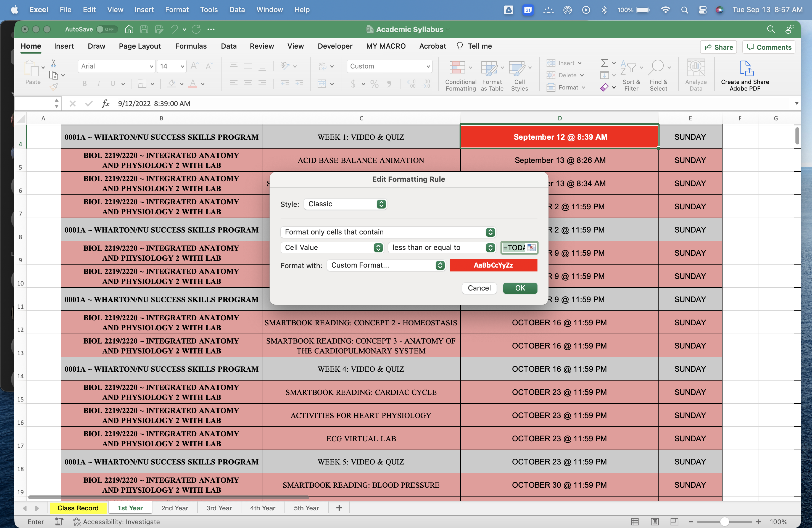Click the red AaBbCcYyZz format preview

pos(493,265)
